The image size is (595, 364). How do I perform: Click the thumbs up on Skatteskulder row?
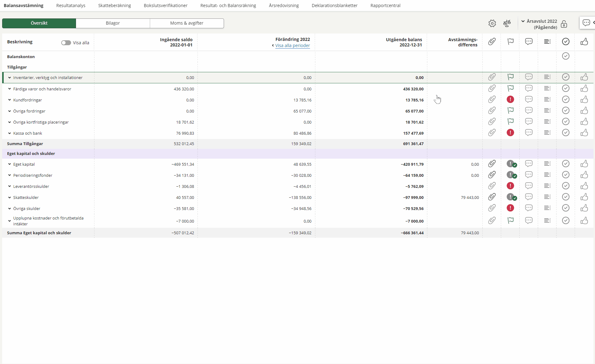584,197
